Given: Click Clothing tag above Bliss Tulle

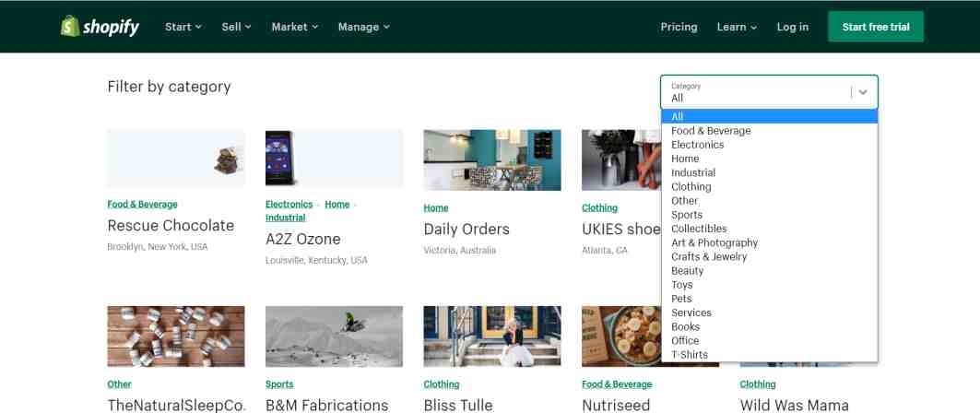Looking at the screenshot, I should tap(442, 384).
